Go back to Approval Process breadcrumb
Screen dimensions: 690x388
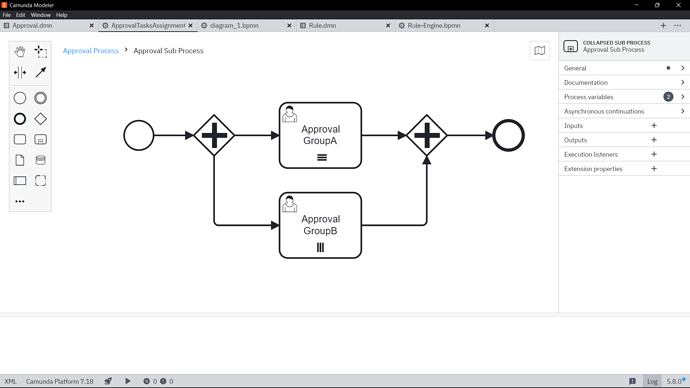[x=91, y=51]
